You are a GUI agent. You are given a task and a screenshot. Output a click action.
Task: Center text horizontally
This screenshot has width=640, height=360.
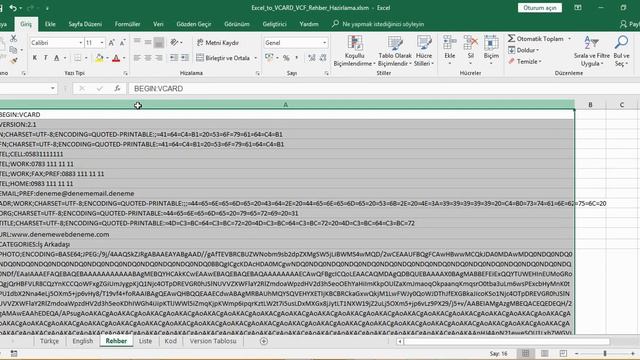[x=148, y=58]
